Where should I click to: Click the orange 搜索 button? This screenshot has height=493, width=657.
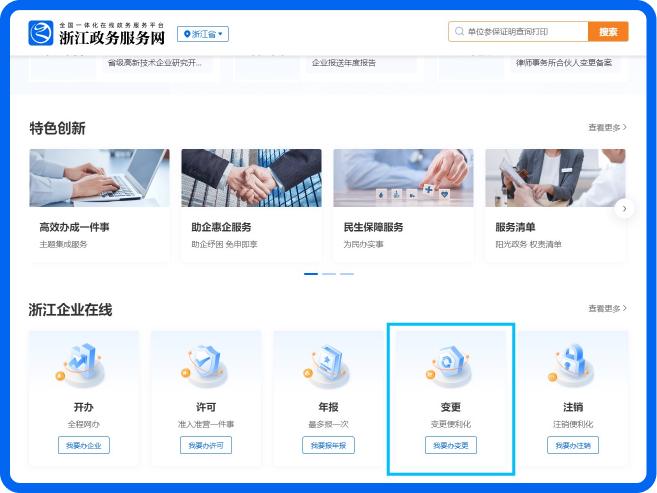click(608, 31)
